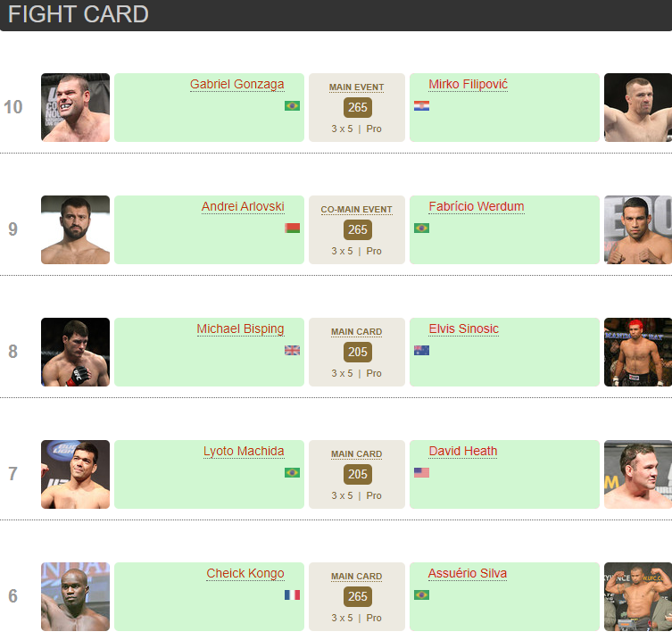This screenshot has width=672, height=640.
Task: Click the 265 weight badge in Main Event
Action: click(x=357, y=108)
